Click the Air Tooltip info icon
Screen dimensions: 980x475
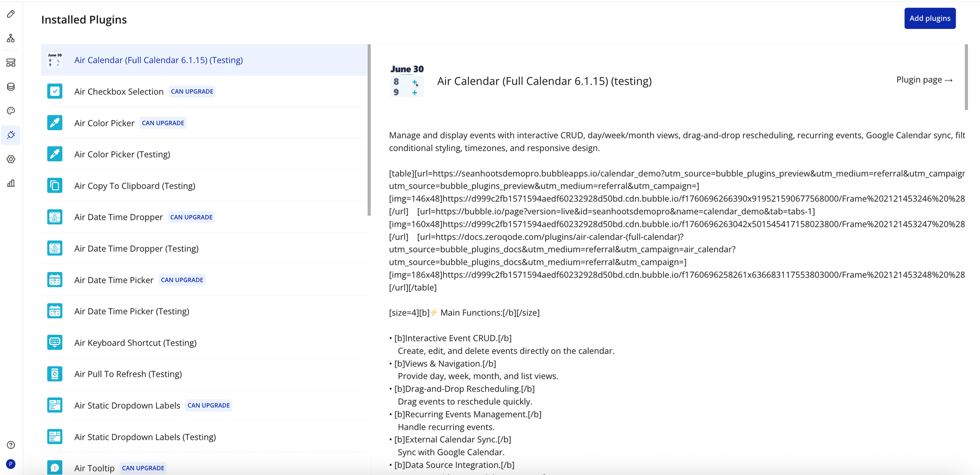pyautogui.click(x=55, y=467)
